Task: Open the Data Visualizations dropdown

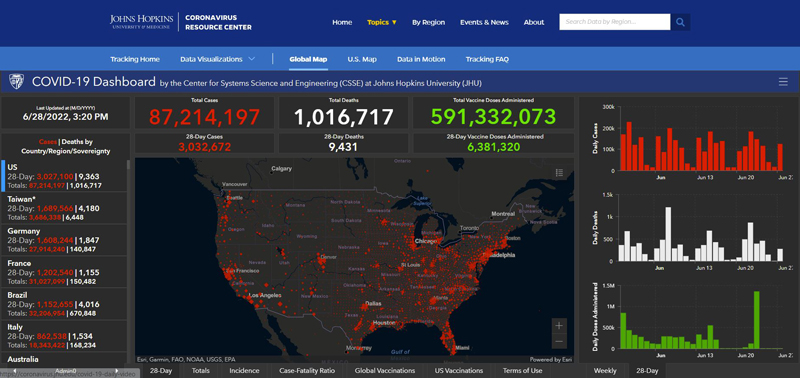Action: tap(217, 59)
